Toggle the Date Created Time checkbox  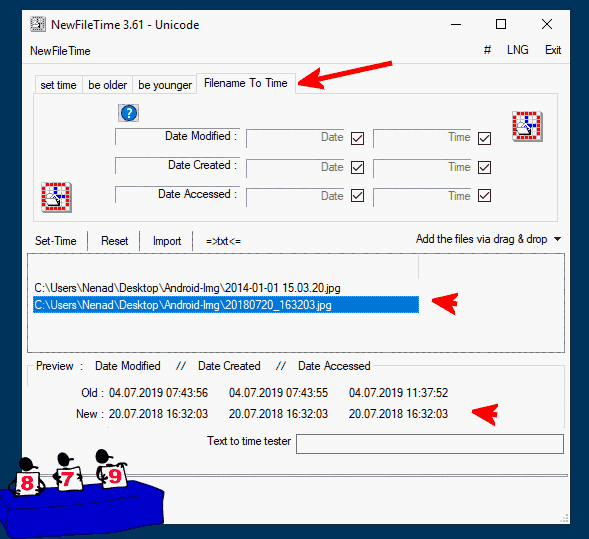[484, 167]
